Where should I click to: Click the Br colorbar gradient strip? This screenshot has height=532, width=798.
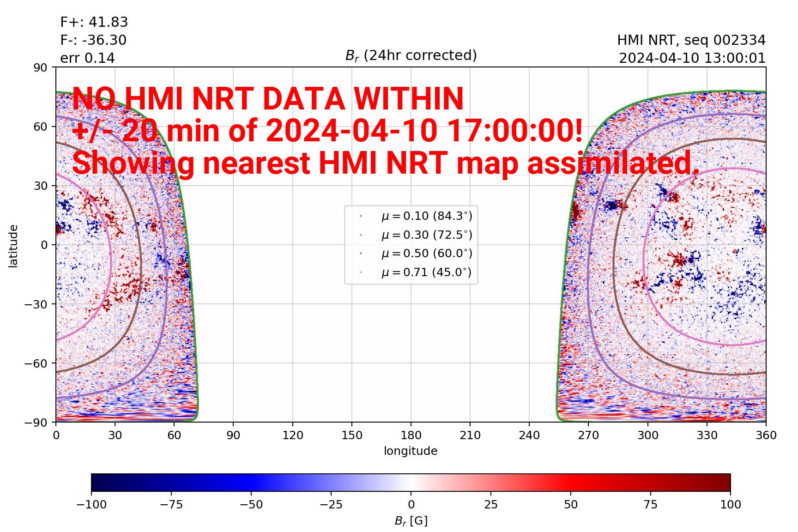click(411, 482)
